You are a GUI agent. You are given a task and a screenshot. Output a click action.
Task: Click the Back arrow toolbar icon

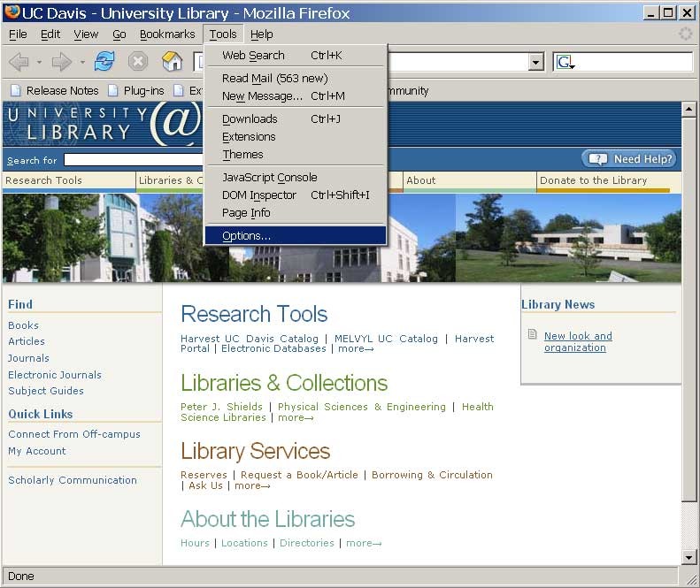19,62
